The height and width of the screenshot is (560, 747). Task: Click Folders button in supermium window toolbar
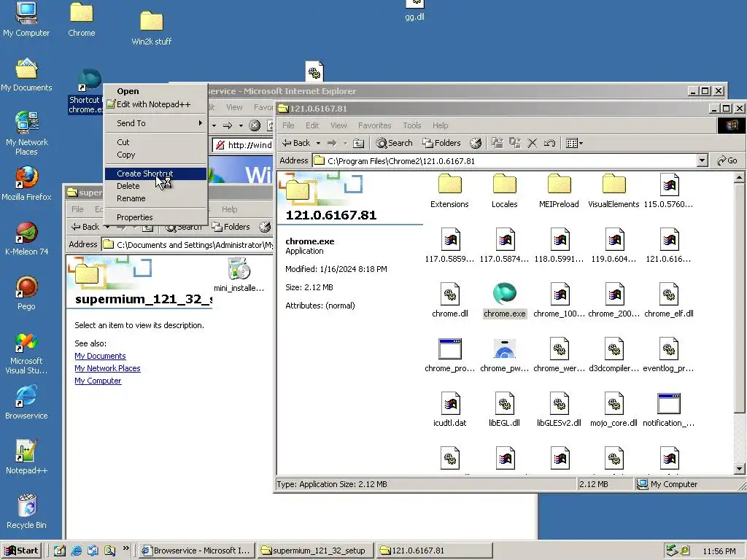(231, 227)
